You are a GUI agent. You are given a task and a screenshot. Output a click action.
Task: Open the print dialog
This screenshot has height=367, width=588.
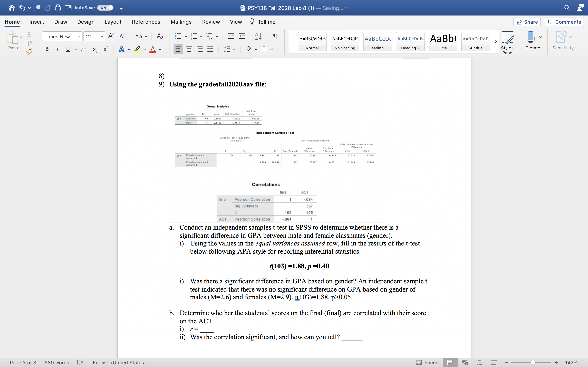pos(58,8)
